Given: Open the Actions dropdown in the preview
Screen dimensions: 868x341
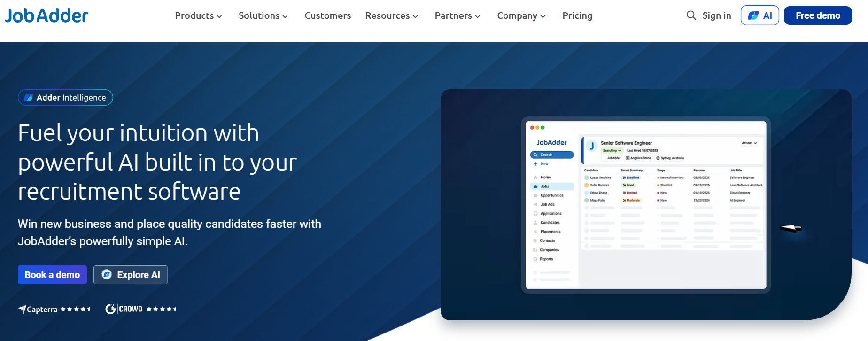Looking at the screenshot, I should [749, 143].
